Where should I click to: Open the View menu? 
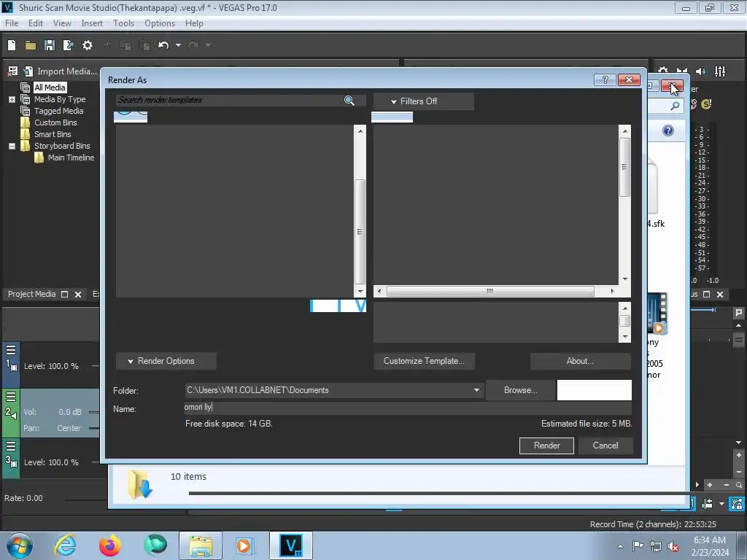tap(62, 23)
